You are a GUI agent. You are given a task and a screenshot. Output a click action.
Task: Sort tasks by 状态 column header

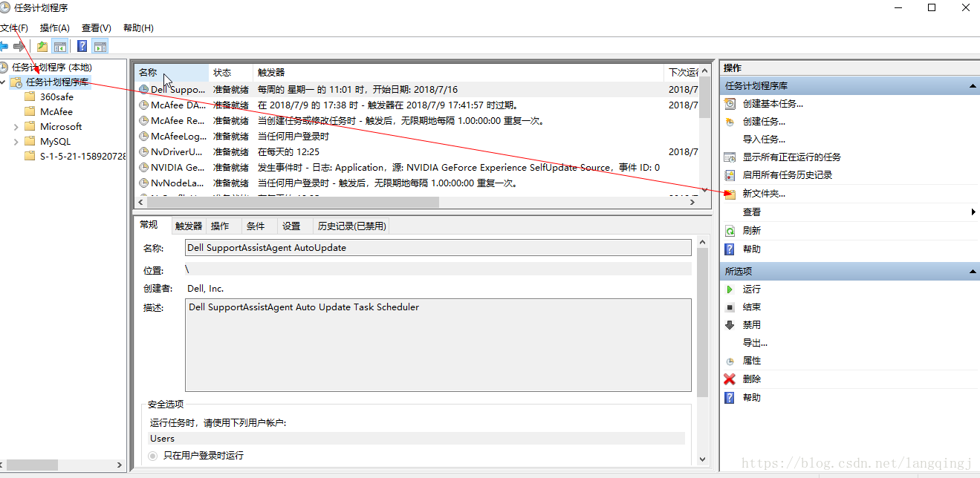pos(231,73)
